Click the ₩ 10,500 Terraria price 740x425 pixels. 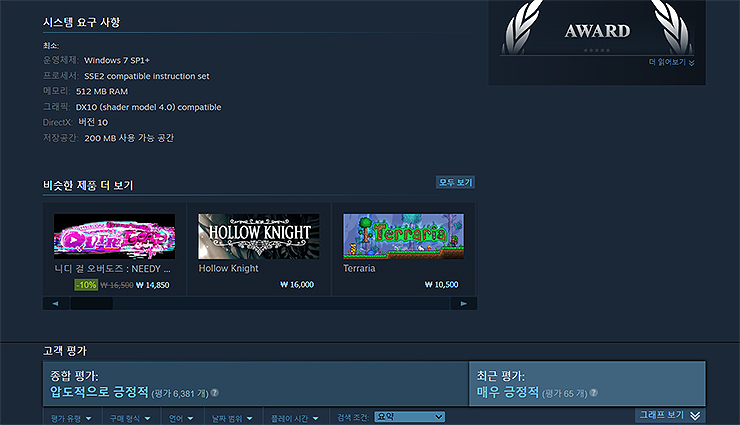[x=441, y=284]
